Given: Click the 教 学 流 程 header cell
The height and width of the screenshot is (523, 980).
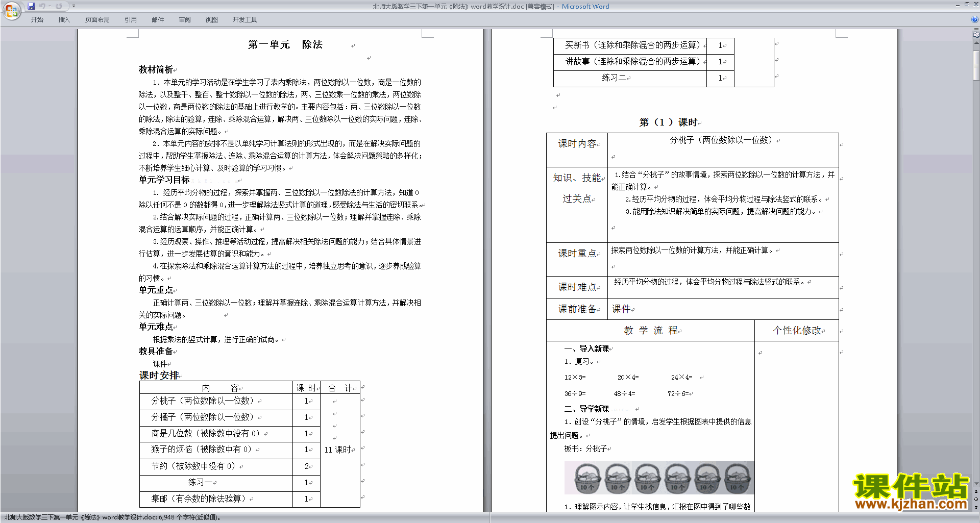Looking at the screenshot, I should coord(650,331).
